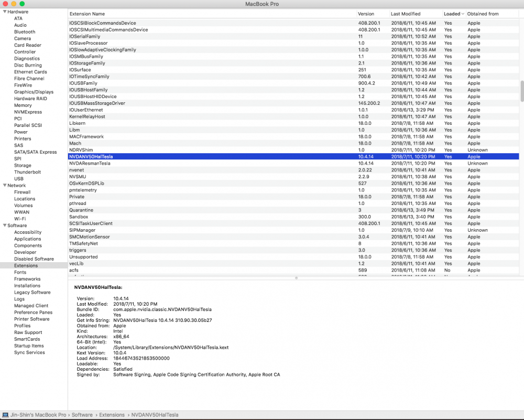Open Installations section
This screenshot has height=420, width=524.
pos(27,286)
